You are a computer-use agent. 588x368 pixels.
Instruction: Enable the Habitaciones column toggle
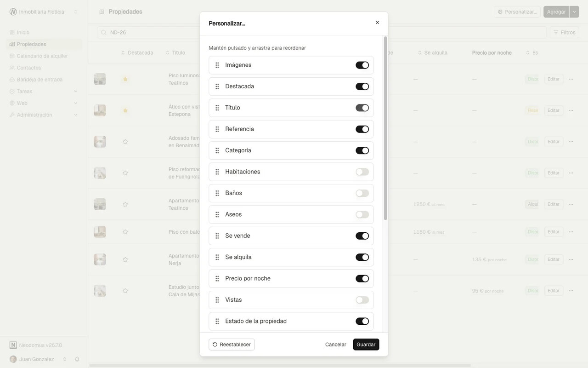click(362, 172)
